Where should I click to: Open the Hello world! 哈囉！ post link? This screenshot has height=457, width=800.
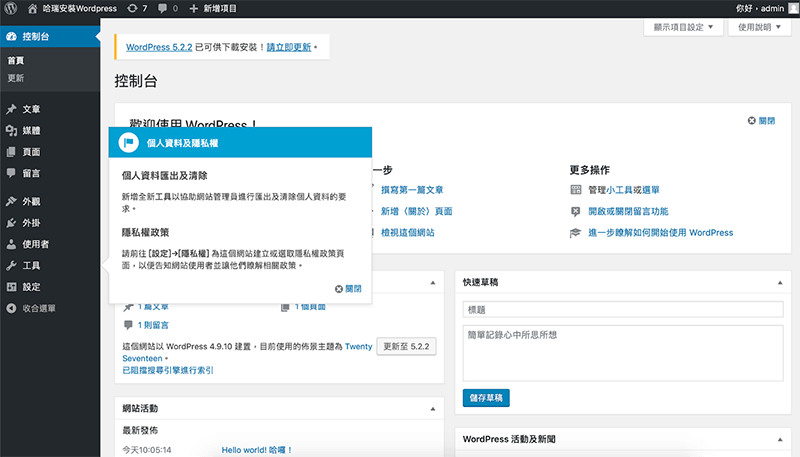point(257,450)
